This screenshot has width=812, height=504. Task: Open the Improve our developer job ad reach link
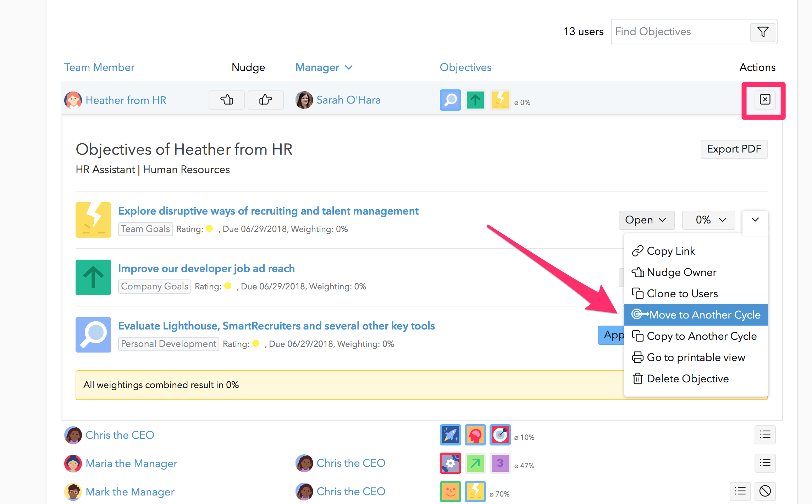[x=206, y=268]
